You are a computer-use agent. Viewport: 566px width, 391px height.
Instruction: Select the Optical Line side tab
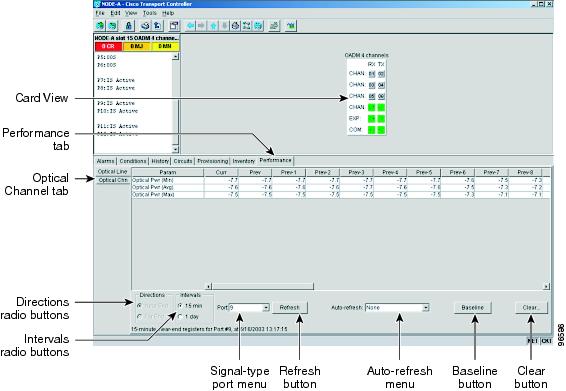(113, 172)
